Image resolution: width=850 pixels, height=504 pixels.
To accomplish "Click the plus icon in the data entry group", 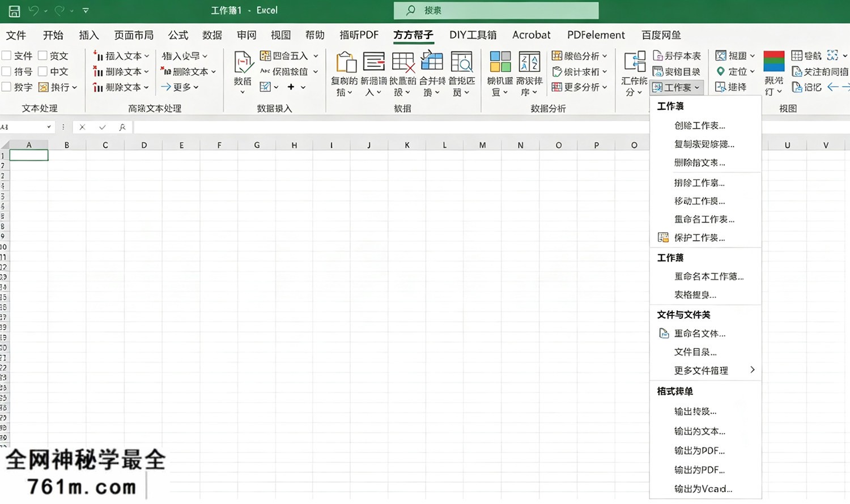I will coord(291,87).
